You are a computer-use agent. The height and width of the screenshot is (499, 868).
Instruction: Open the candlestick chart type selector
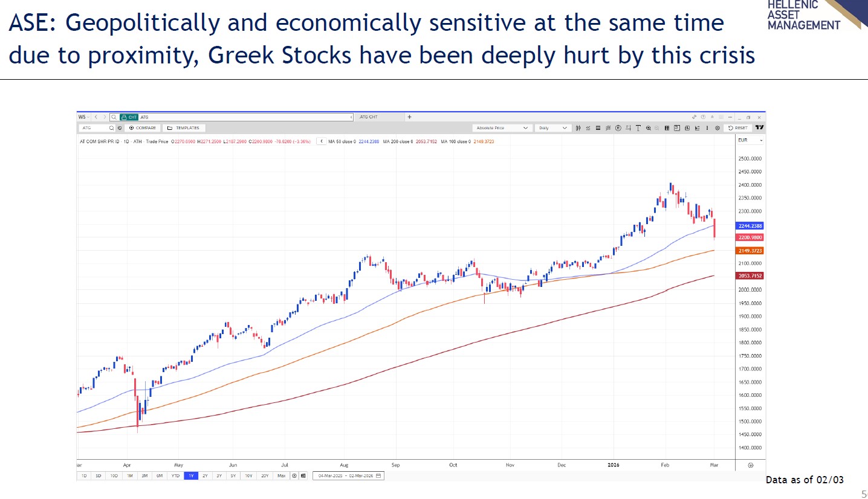pyautogui.click(x=578, y=128)
